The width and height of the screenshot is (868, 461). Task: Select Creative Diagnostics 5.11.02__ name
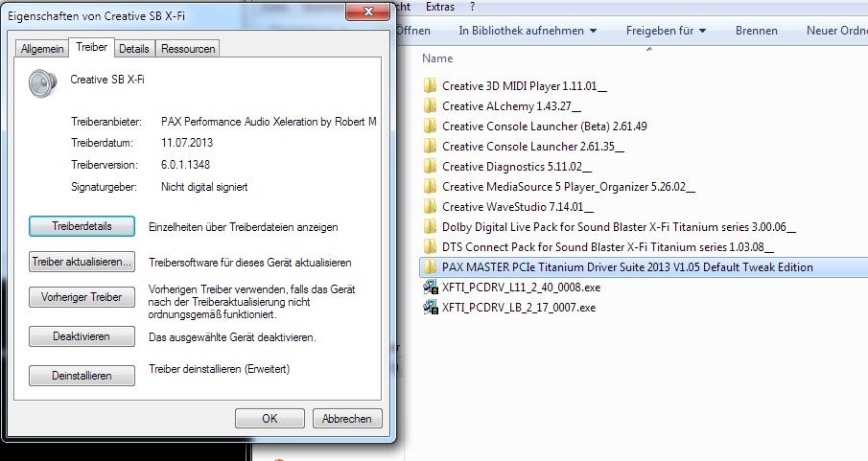(x=516, y=166)
